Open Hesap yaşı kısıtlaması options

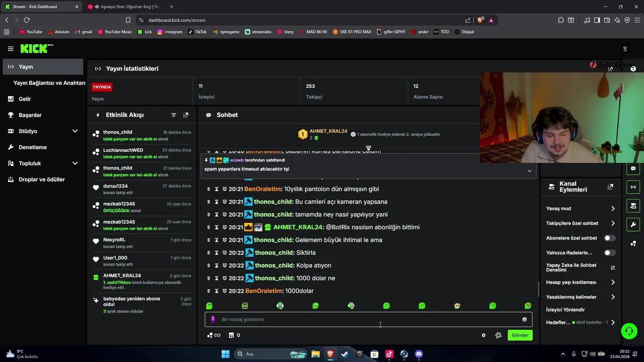tap(581, 282)
